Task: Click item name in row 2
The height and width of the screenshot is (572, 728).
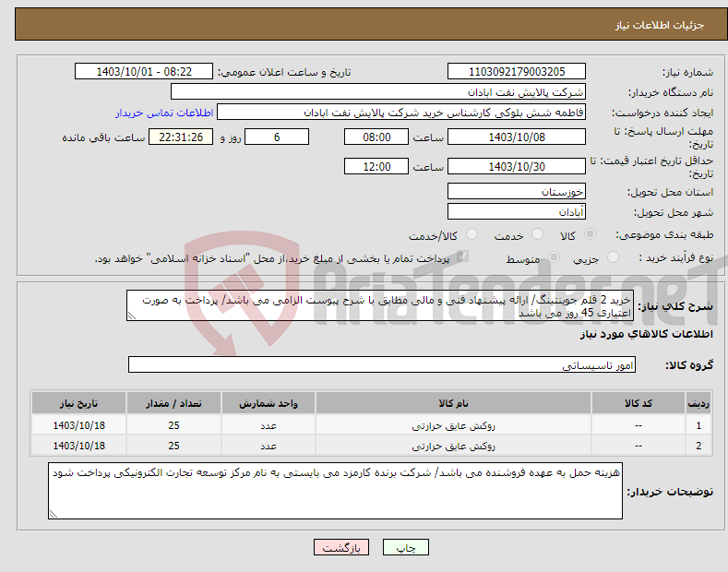Action: click(453, 446)
